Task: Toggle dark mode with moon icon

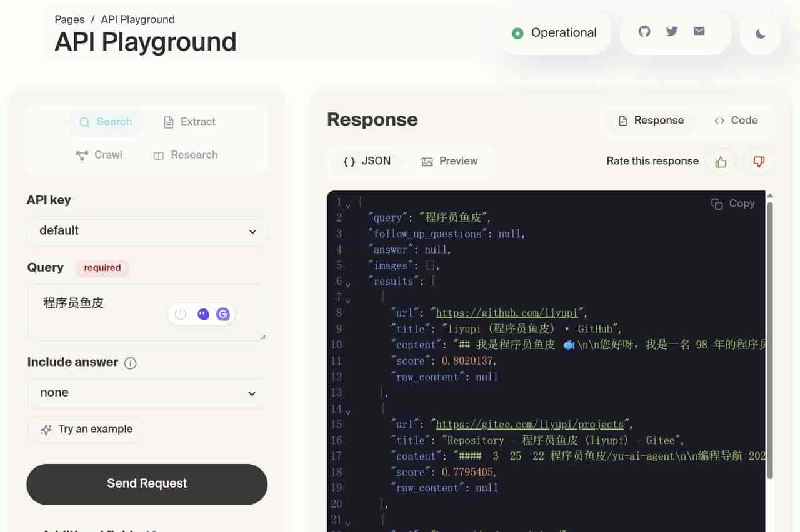Action: [761, 34]
